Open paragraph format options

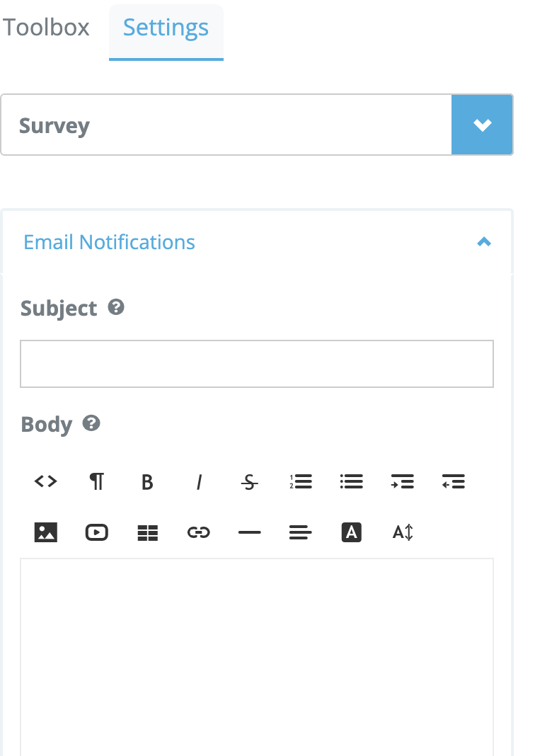pos(97,482)
